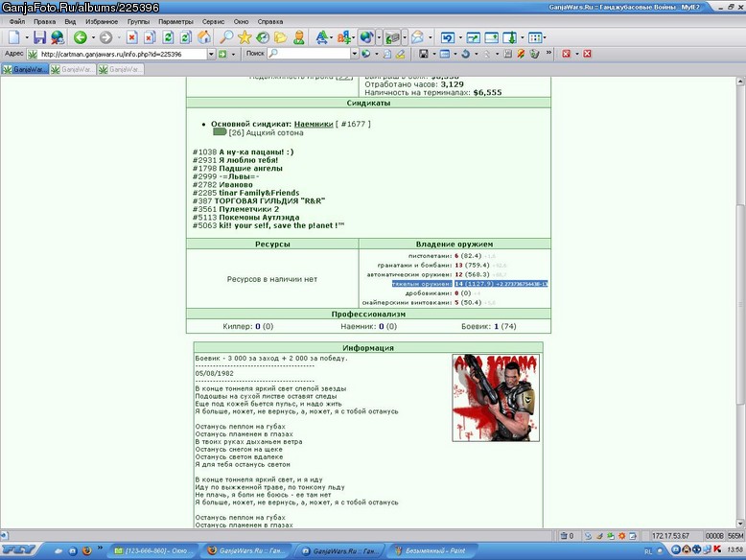Image resolution: width=746 pixels, height=560 pixels.
Task: Click the Боевик: 1 (74) professionalism value
Action: [x=489, y=326]
